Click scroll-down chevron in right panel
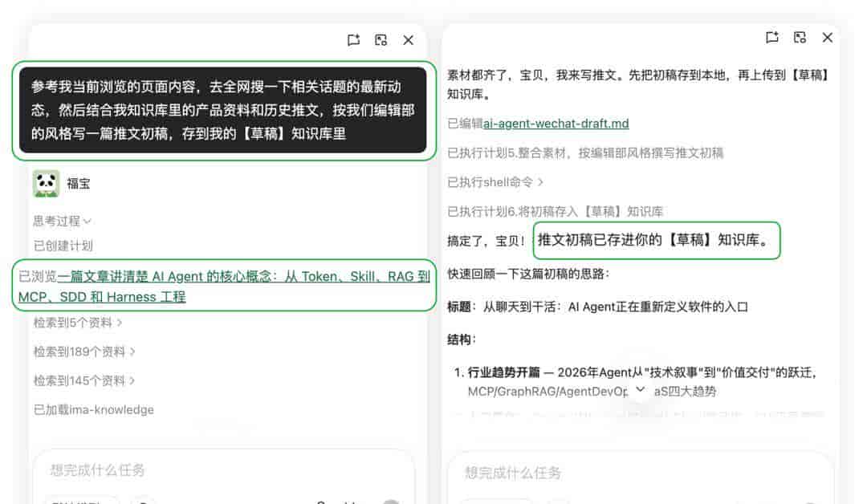 [641, 389]
